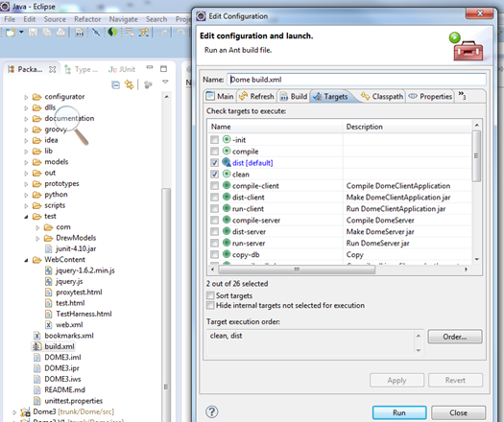Expand the DrewModels folder
The image size is (504, 422).
tap(37, 238)
